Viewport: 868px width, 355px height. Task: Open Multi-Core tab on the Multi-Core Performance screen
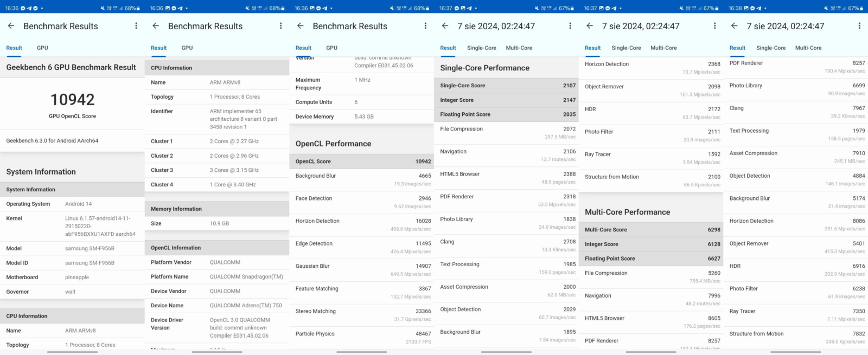click(x=663, y=48)
